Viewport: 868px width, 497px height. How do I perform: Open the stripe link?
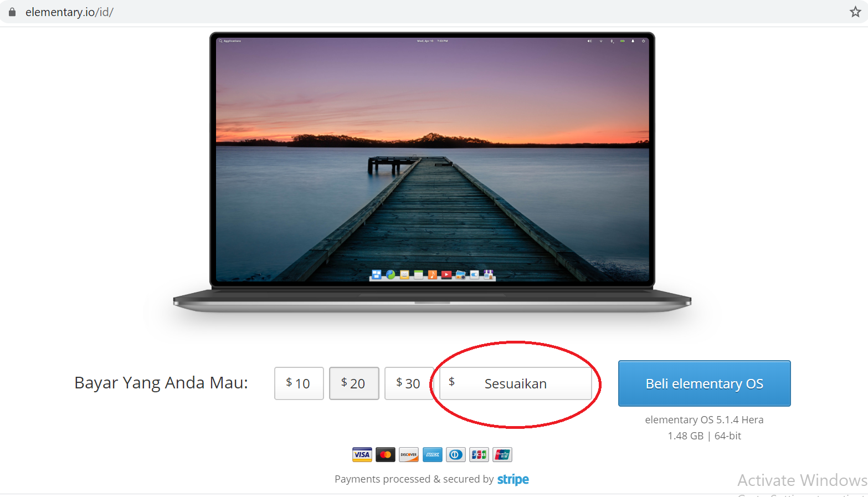pyautogui.click(x=513, y=479)
